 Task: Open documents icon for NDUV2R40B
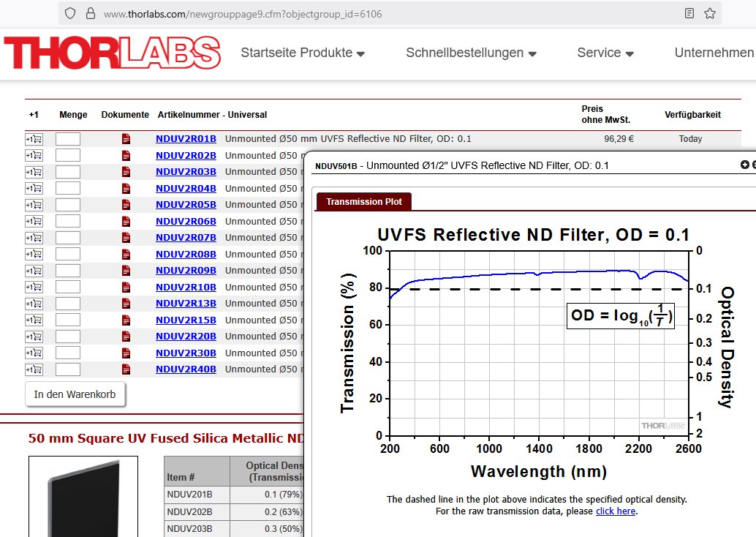coord(126,369)
